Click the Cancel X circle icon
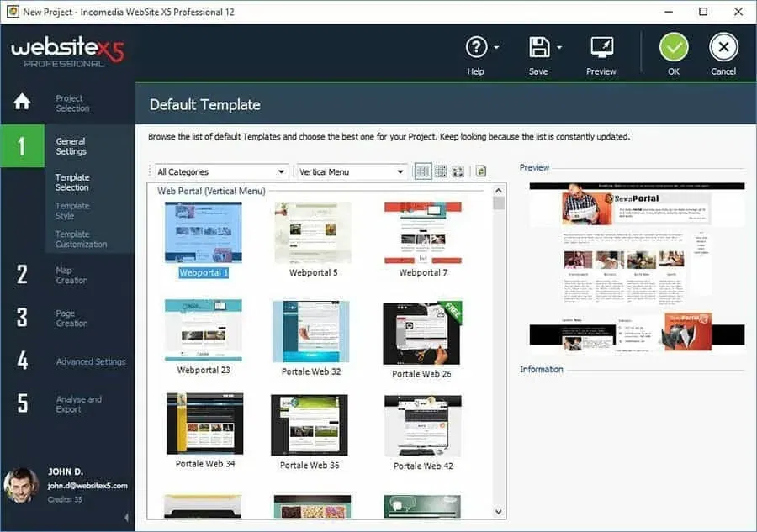The width and height of the screenshot is (757, 532). pos(723,47)
